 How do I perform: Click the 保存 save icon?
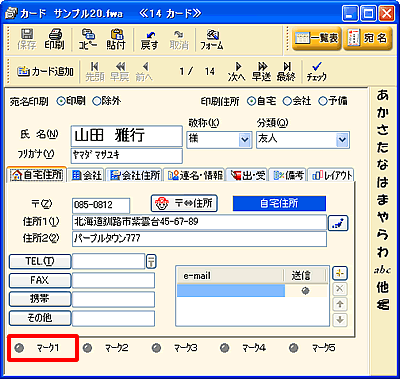pyautogui.click(x=26, y=39)
